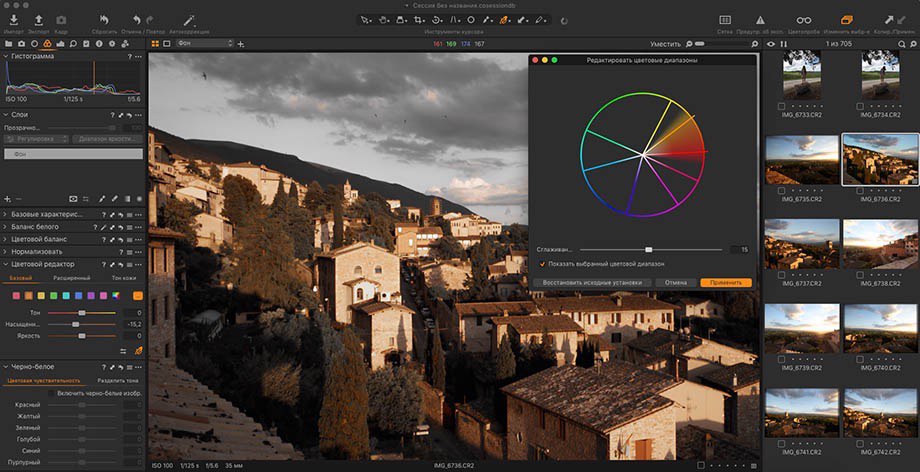Toggle exposure warning triangle icon
Viewport: 920px width, 472px height.
click(760, 20)
